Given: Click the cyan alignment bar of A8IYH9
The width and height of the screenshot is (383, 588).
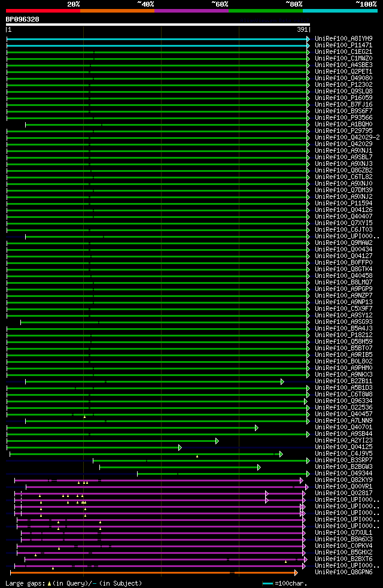Looking at the screenshot, I should click(157, 39).
